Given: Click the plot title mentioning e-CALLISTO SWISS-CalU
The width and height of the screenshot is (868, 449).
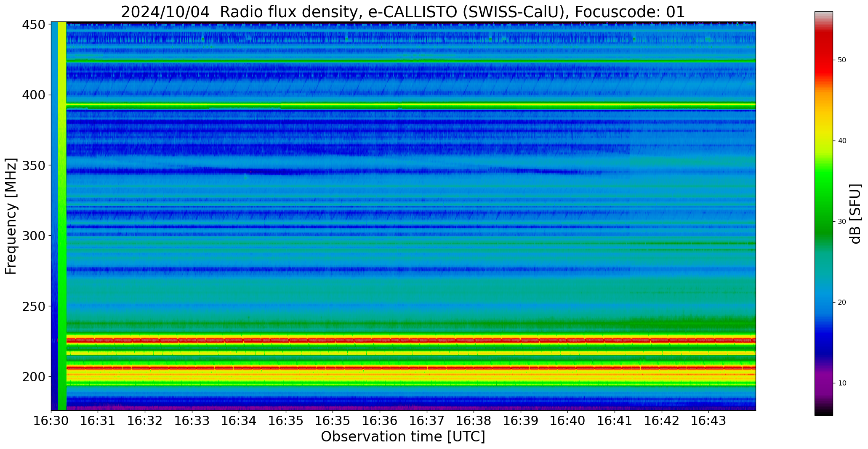Looking at the screenshot, I should click(403, 11).
